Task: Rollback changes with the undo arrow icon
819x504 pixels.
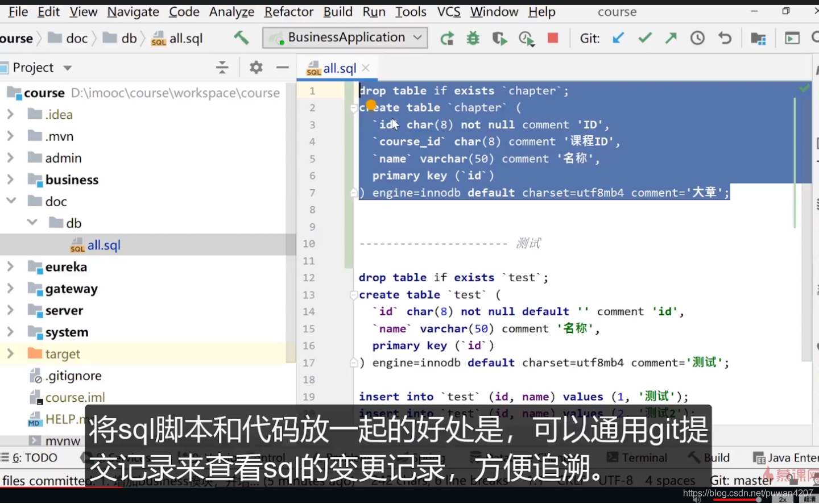Action: click(725, 38)
